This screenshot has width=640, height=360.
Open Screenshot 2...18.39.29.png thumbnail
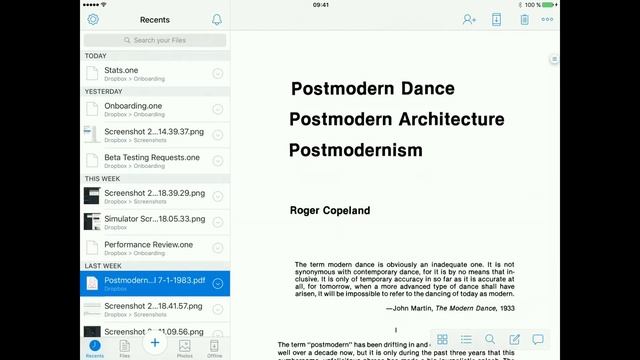(x=92, y=196)
